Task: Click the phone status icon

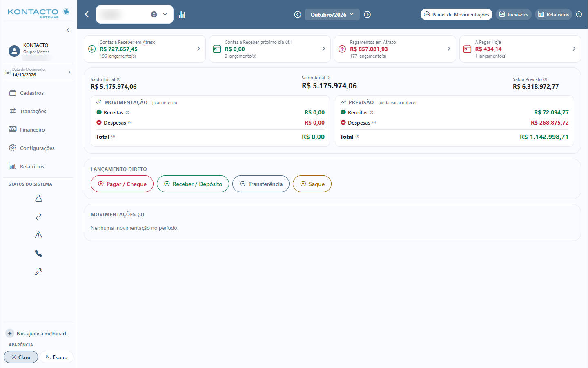Action: [x=38, y=254]
